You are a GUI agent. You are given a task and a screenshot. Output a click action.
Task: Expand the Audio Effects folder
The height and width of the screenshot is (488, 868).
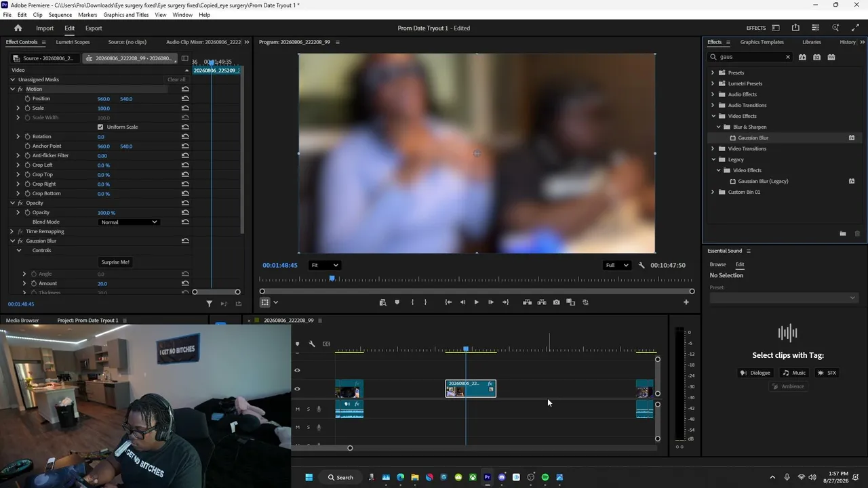[713, 94]
